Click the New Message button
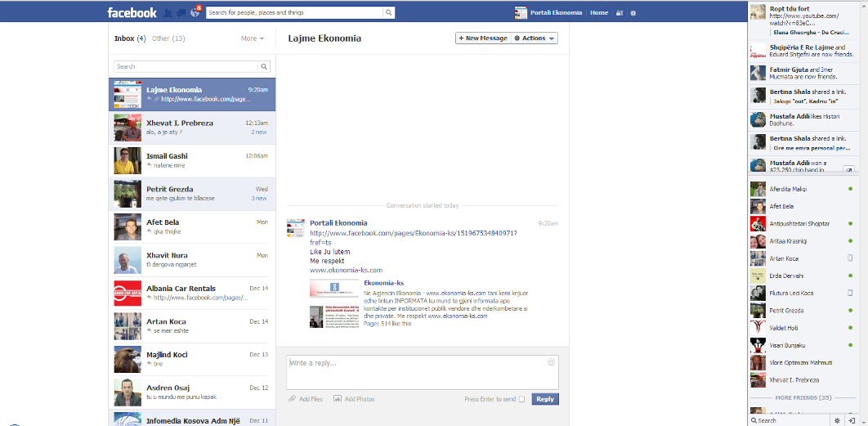Screen dimensions: 868x426 point(483,38)
